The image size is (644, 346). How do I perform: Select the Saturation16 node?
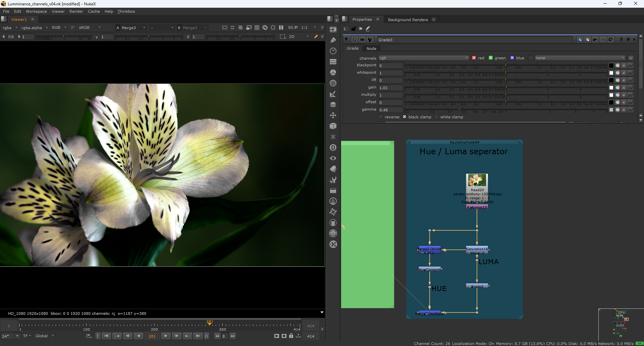pos(477,249)
